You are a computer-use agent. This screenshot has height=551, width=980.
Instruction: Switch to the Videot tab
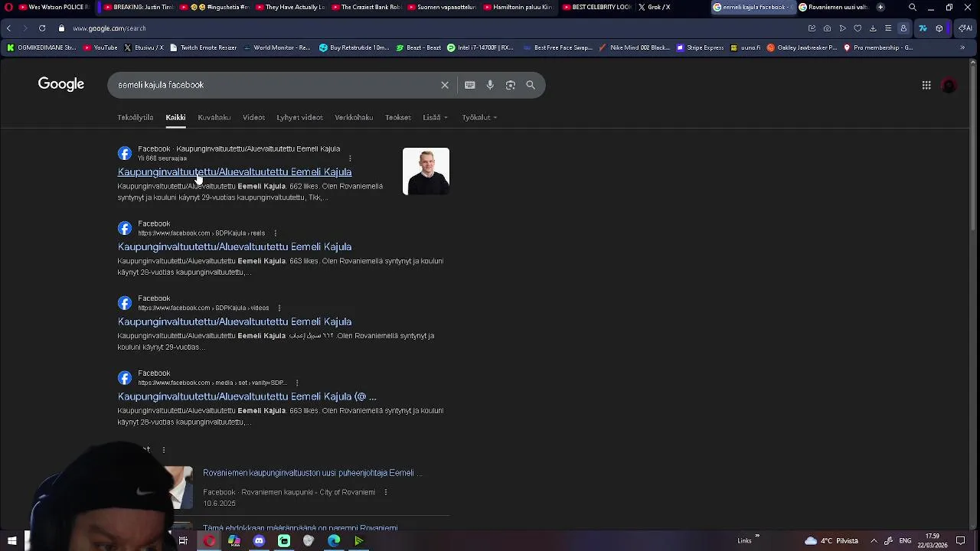click(253, 117)
